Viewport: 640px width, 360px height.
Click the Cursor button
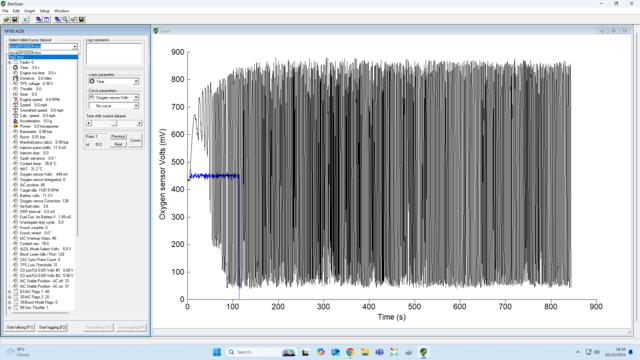tap(135, 140)
